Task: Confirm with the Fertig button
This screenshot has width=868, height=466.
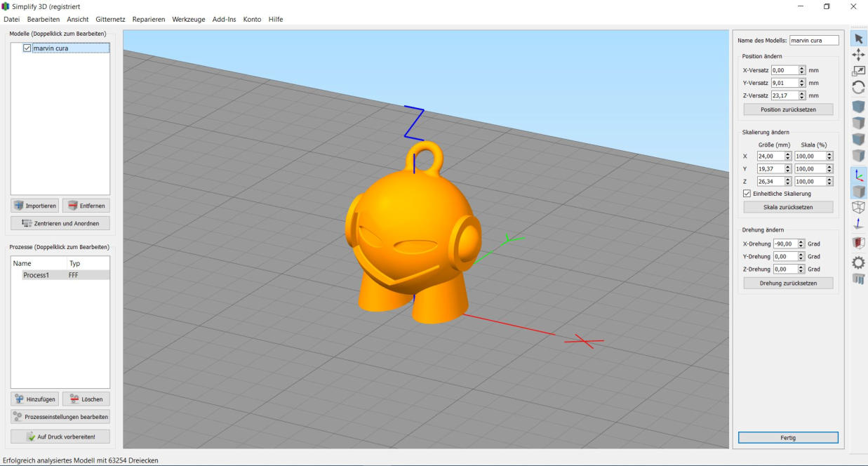Action: coord(788,437)
